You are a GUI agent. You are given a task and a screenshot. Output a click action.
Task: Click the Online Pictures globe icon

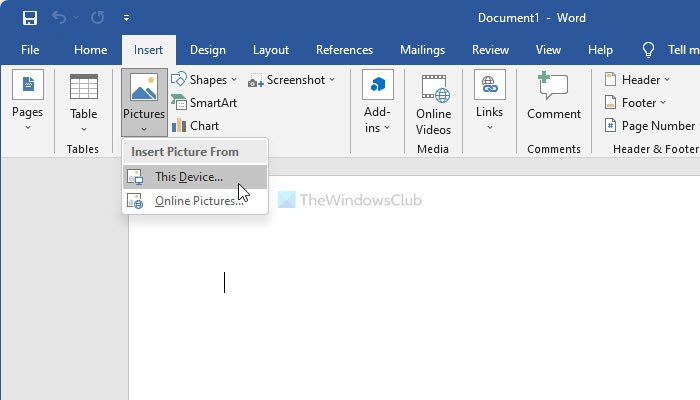[135, 201]
